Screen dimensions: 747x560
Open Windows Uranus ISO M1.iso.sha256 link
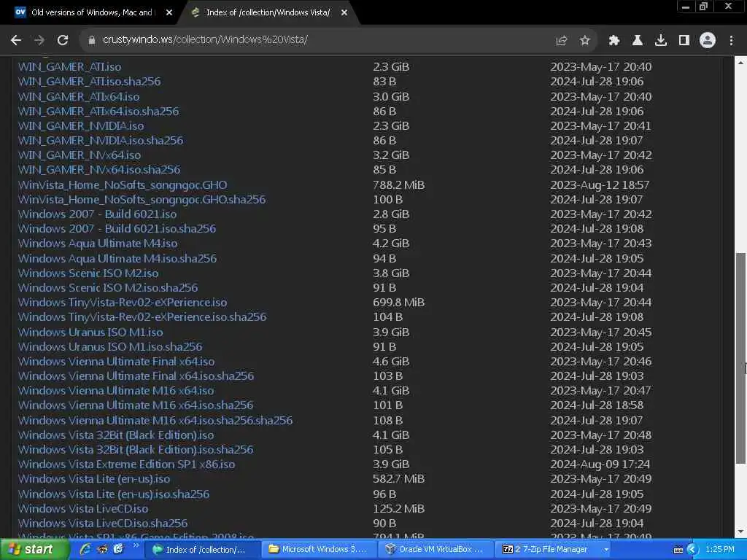[111, 346]
